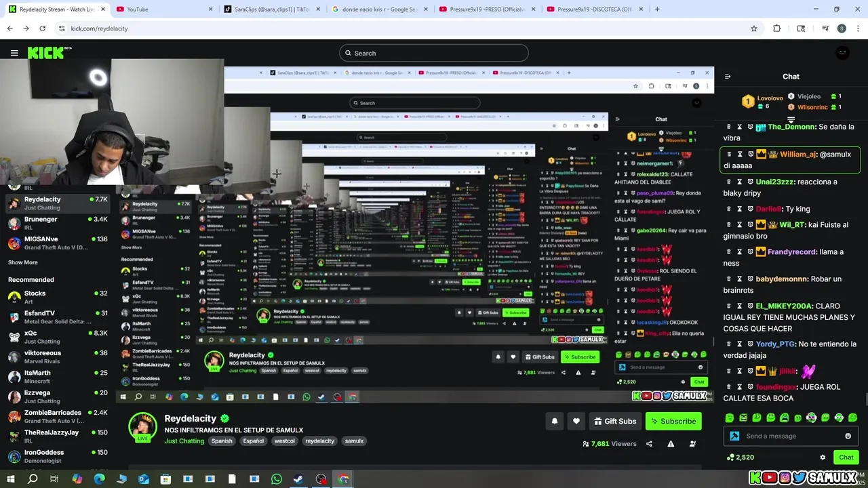Screen dimensions: 868x488
Task: Click browser reload button
Action: click(42, 28)
